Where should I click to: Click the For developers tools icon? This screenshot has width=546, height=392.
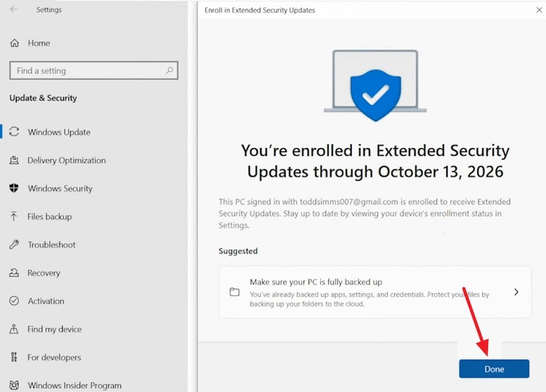coord(14,357)
